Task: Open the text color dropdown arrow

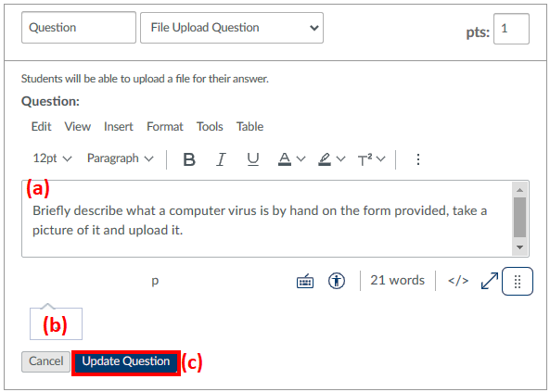Action: [301, 158]
